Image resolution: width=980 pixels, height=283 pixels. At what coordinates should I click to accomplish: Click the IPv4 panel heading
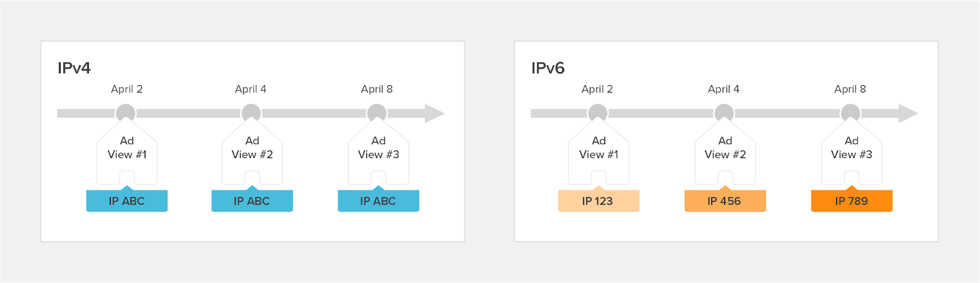(74, 68)
